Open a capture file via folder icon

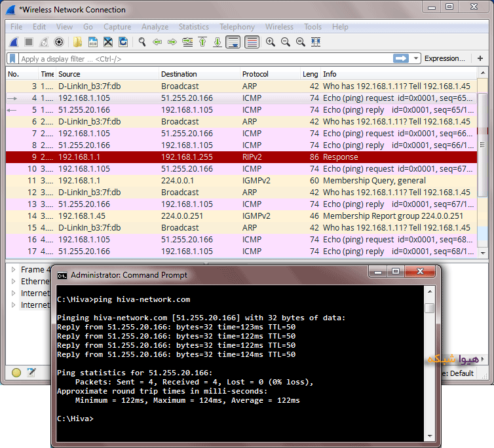(77, 42)
